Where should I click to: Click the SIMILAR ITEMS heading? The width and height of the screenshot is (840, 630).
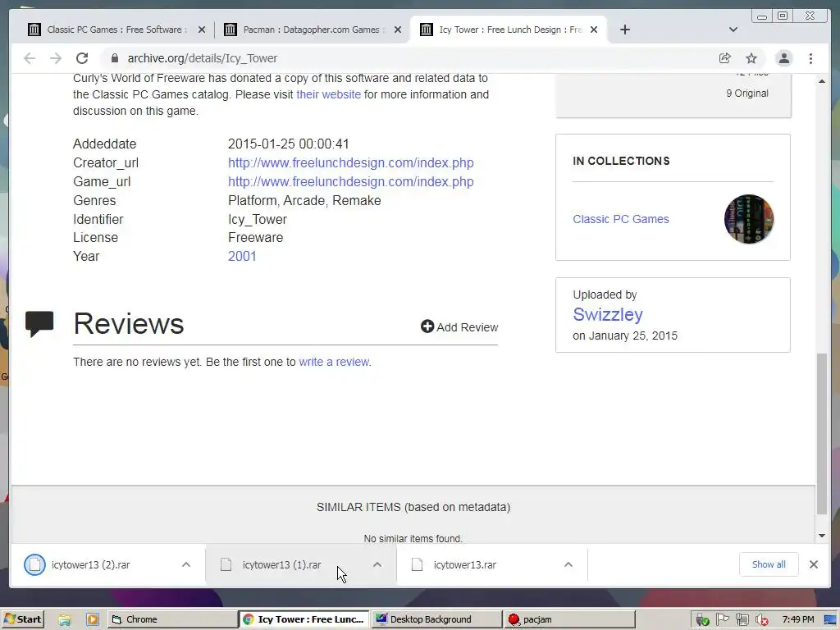tap(413, 507)
